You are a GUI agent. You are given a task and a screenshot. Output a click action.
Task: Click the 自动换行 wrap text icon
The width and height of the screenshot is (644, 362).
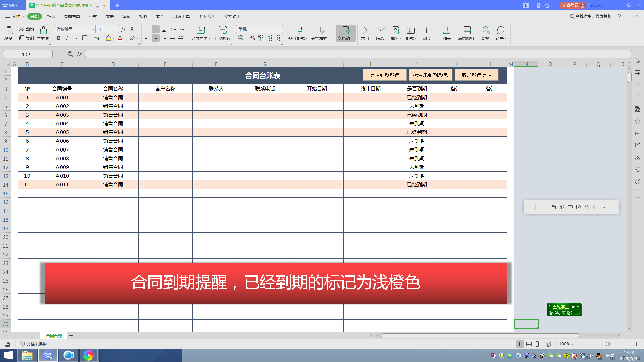pyautogui.click(x=222, y=31)
